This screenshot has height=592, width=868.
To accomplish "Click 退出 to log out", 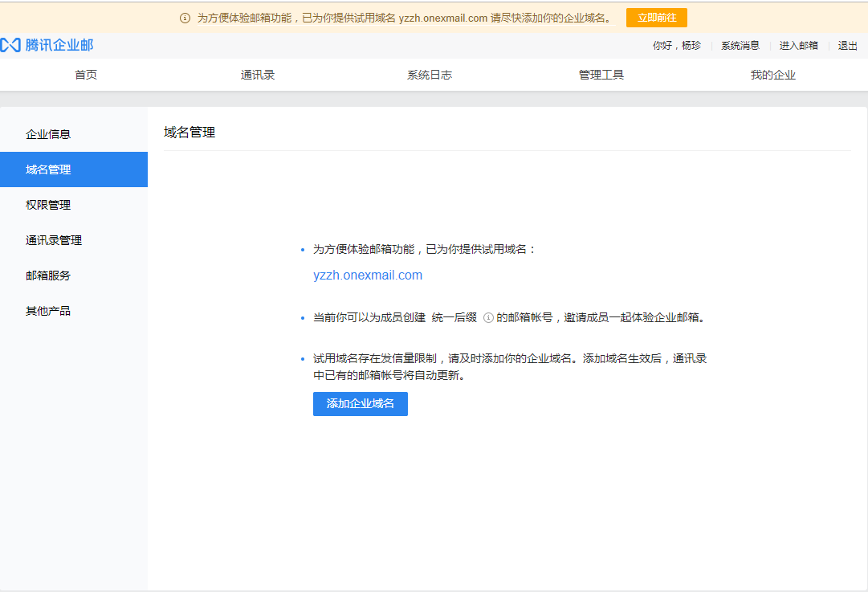I will tap(847, 46).
